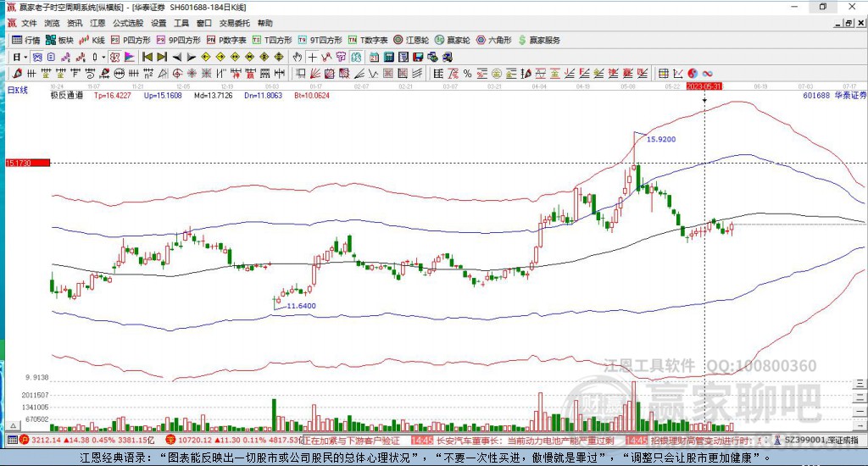Restore the inner chart window

849,23
